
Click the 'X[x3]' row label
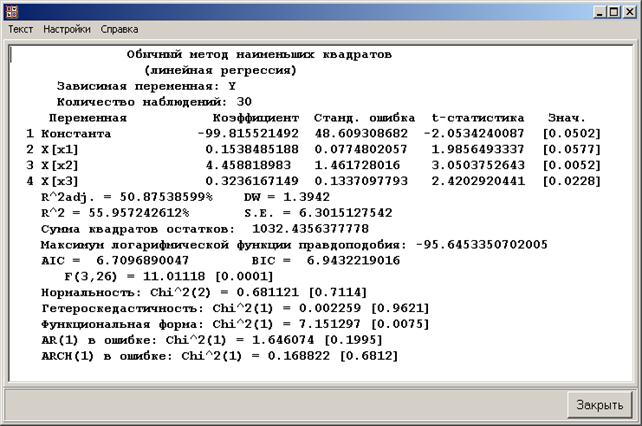tap(60, 181)
